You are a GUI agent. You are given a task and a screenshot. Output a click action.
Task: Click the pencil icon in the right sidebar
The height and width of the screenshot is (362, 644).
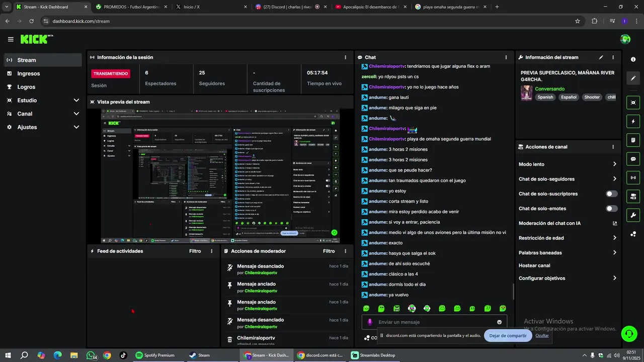coord(633,78)
